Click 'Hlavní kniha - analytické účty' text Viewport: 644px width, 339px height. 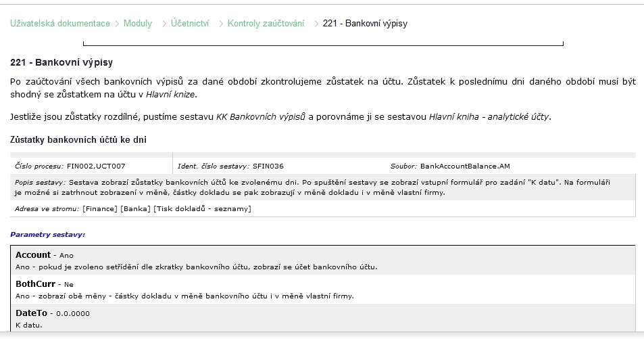(489, 117)
